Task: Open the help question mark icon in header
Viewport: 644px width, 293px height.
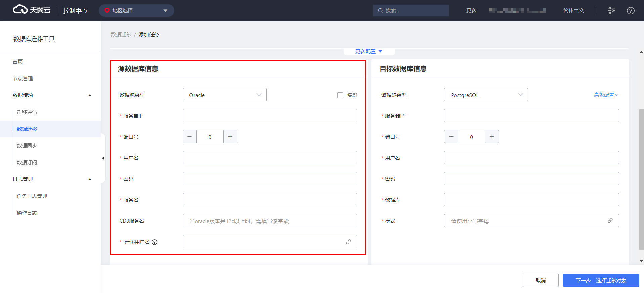Action: tap(631, 11)
